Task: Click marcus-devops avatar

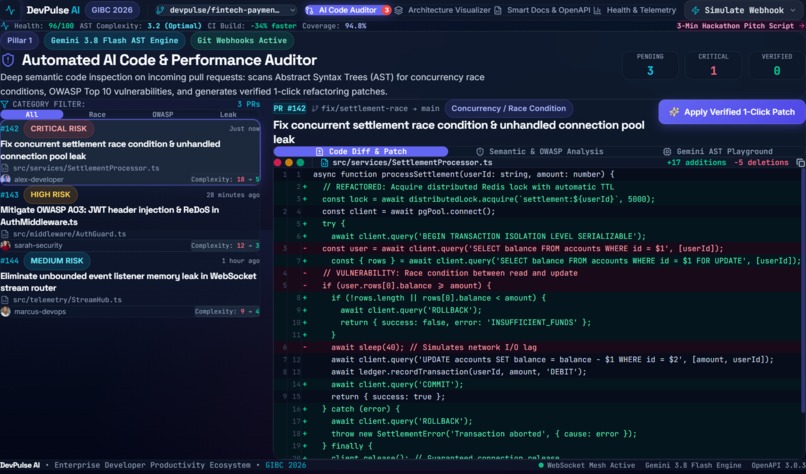Action: (6, 312)
